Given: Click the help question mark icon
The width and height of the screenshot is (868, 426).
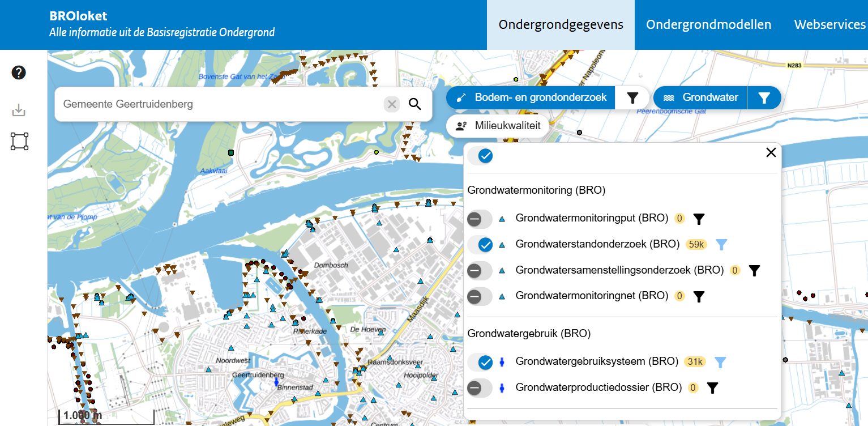Looking at the screenshot, I should [19, 73].
